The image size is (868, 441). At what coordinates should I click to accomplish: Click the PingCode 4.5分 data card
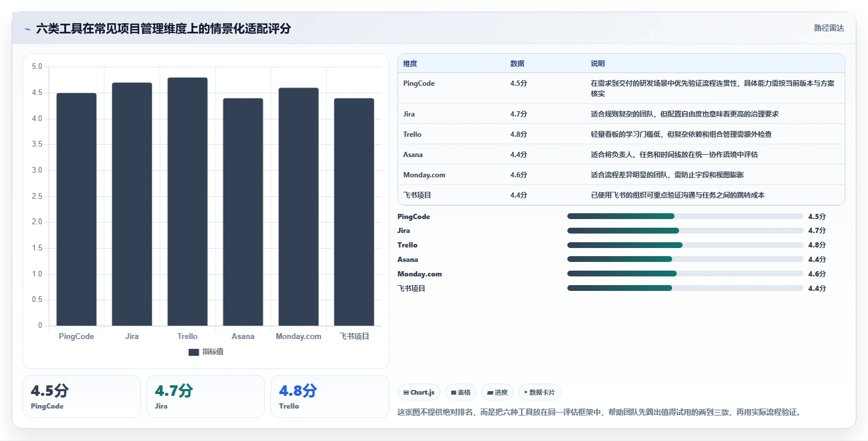point(82,396)
